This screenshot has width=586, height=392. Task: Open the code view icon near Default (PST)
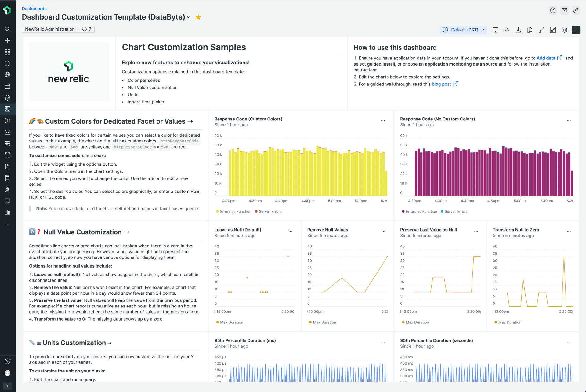tap(507, 30)
